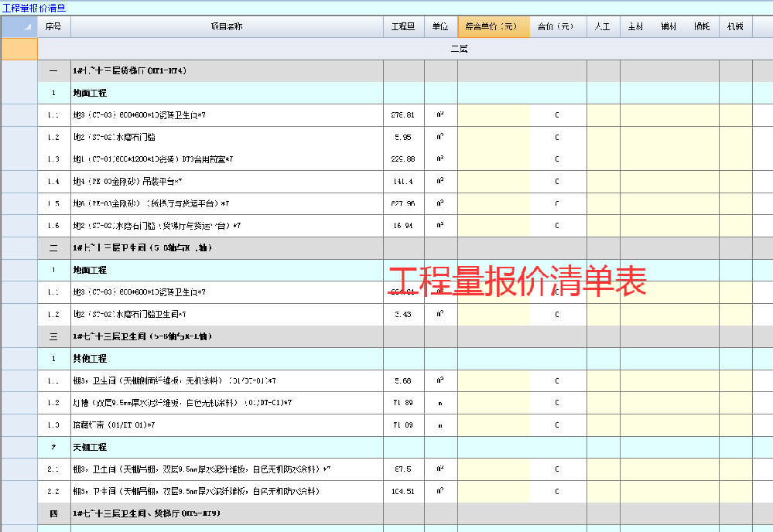Screen dimensions: 773x532
Task: Click quantity cell 5.68
Action: click(x=403, y=380)
